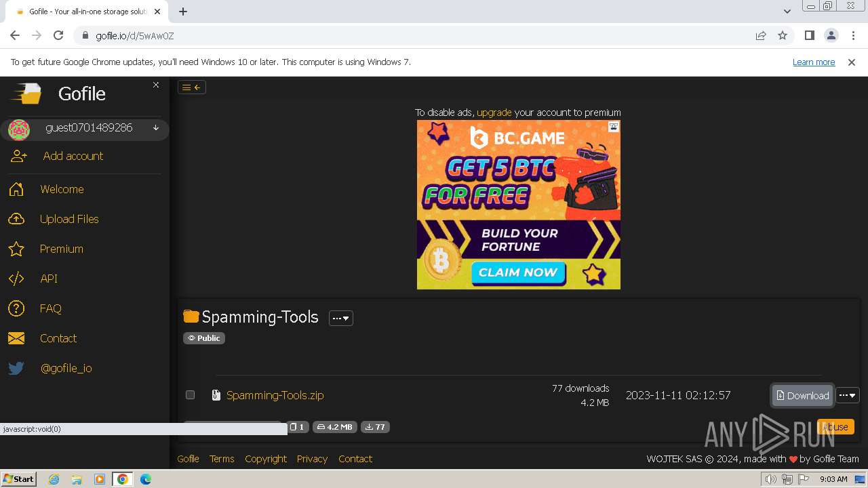This screenshot has width=868, height=488.
Task: Open the footer Contact link
Action: click(x=355, y=459)
